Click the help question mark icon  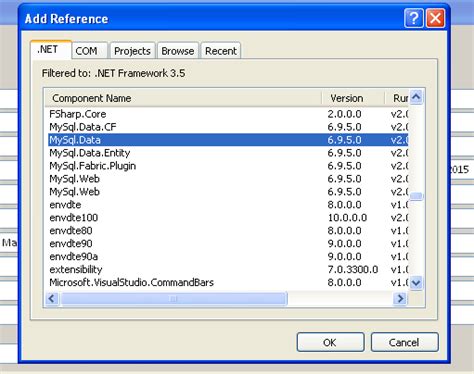coord(414,18)
